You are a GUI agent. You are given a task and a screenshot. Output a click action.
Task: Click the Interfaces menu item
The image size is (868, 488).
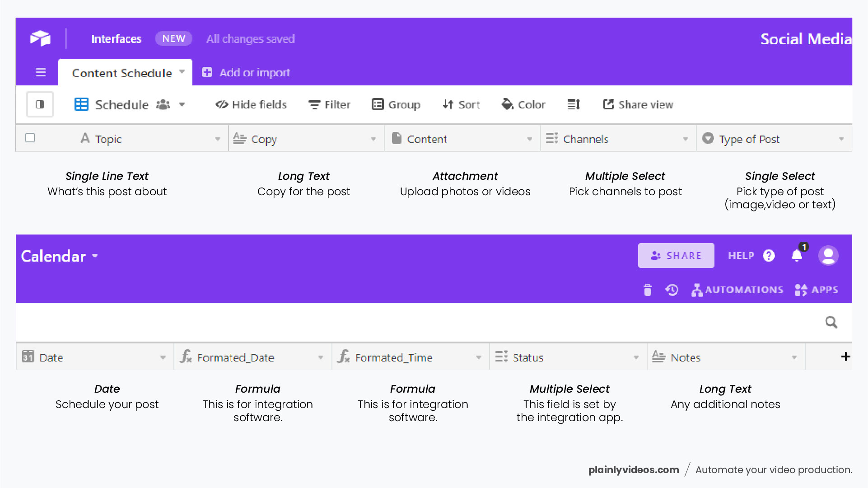click(x=117, y=39)
